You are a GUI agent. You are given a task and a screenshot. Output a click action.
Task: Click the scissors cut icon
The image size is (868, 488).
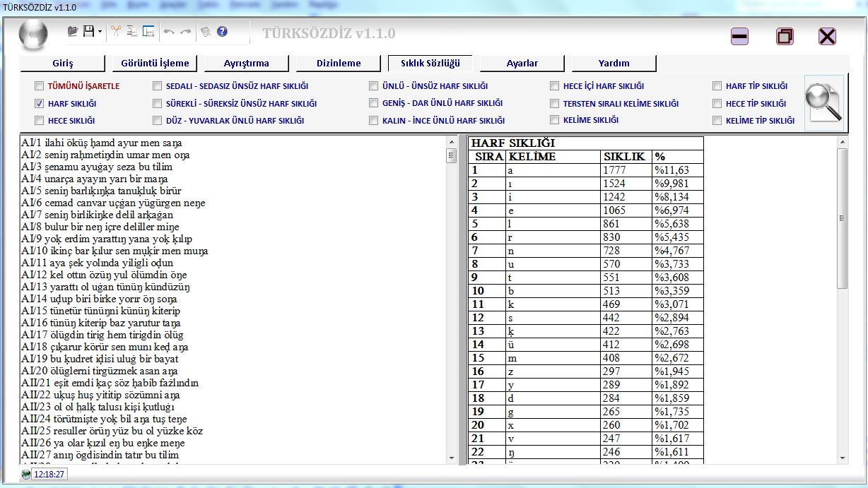click(x=116, y=31)
